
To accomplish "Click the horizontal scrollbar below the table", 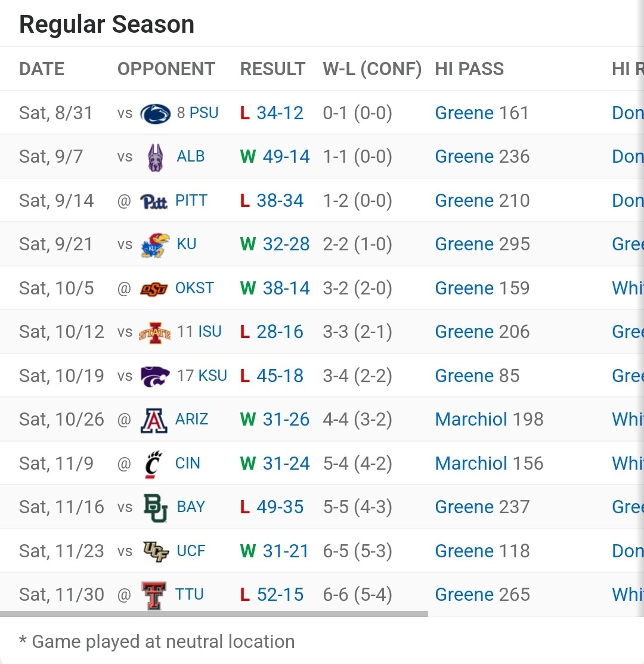I will 214,613.
